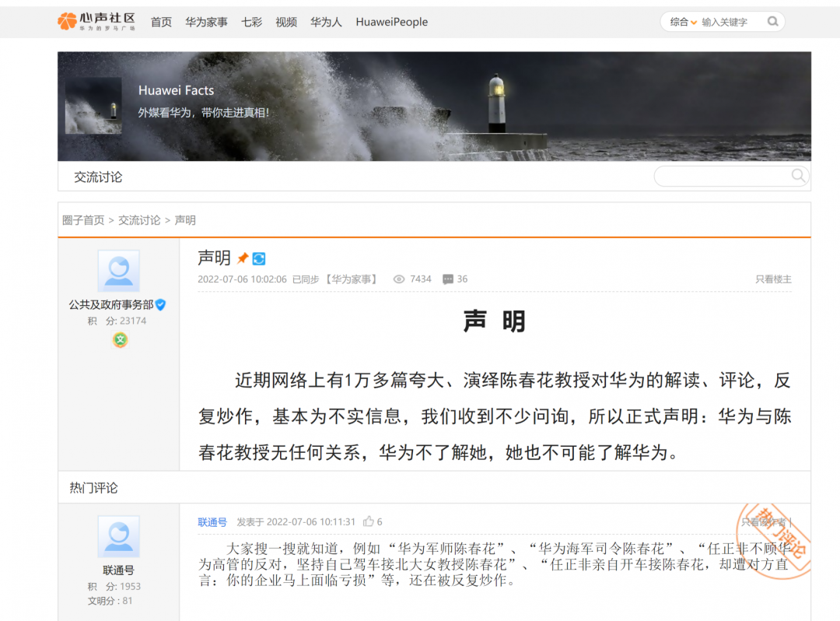
Task: Click the view count 7434
Action: [421, 279]
